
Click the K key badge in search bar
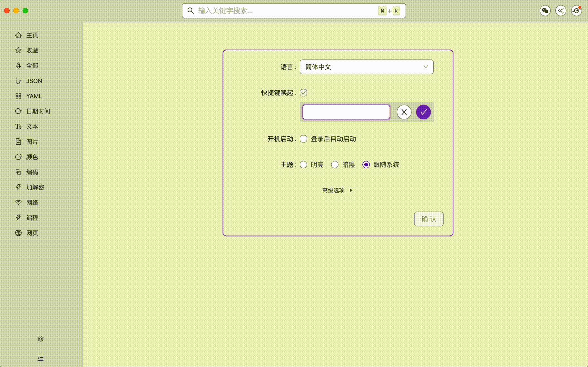396,11
